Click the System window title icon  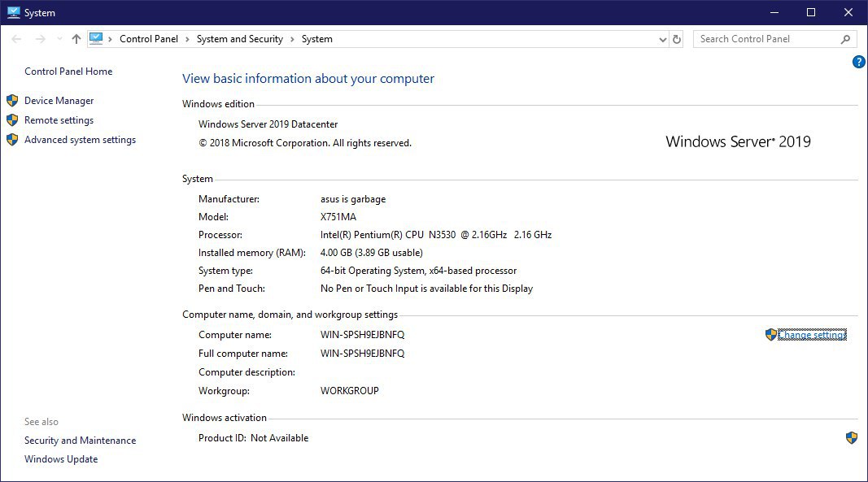tap(13, 12)
